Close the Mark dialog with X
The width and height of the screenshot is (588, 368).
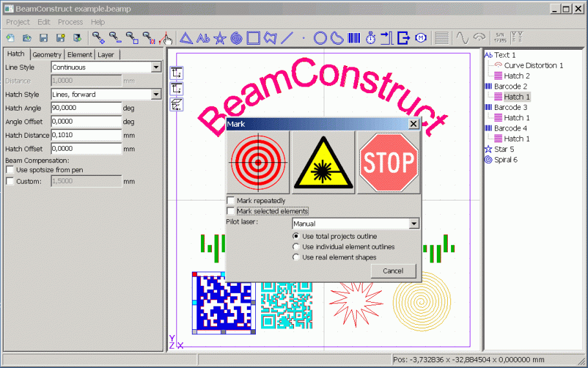click(414, 124)
